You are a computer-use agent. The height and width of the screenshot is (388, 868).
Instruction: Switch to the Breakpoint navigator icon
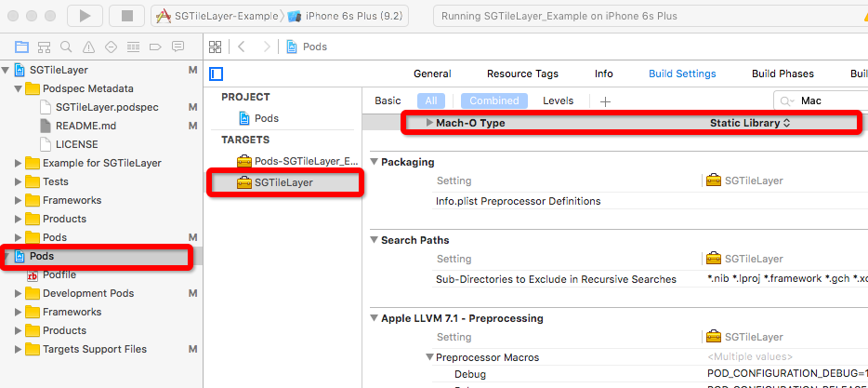tap(155, 47)
